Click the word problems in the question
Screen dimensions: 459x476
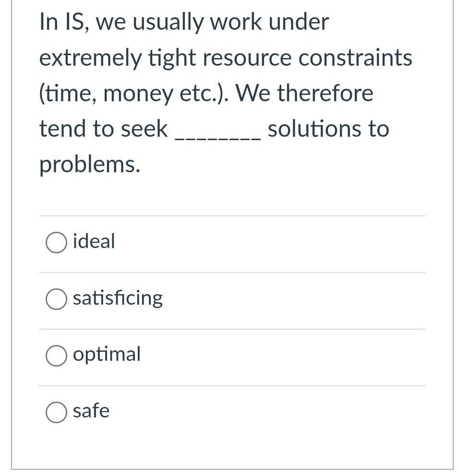[x=89, y=164]
